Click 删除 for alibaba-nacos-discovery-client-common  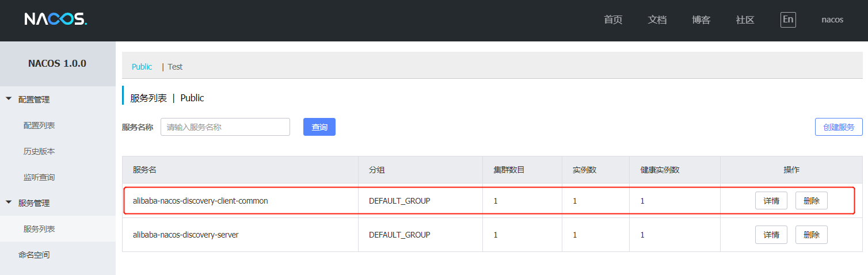(812, 201)
